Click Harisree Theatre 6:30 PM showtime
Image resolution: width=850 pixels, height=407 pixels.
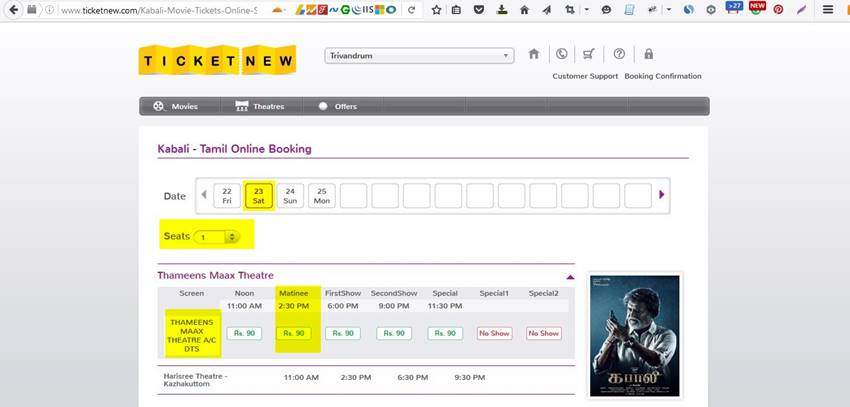(413, 377)
